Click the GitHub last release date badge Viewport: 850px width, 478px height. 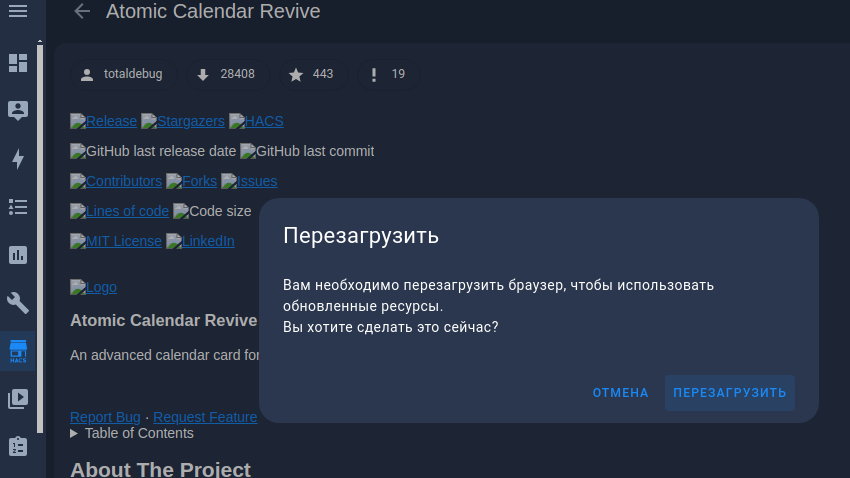pyautogui.click(x=153, y=151)
